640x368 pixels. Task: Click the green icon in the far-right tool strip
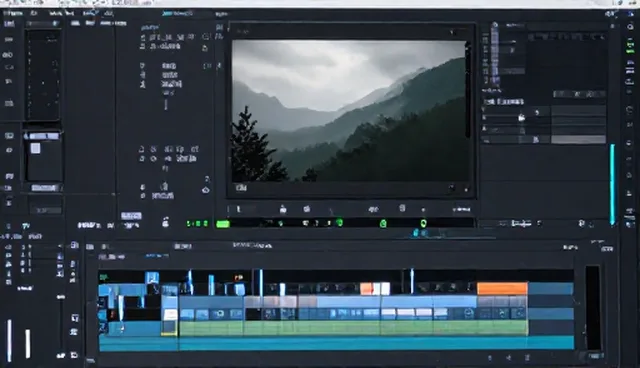click(x=630, y=47)
